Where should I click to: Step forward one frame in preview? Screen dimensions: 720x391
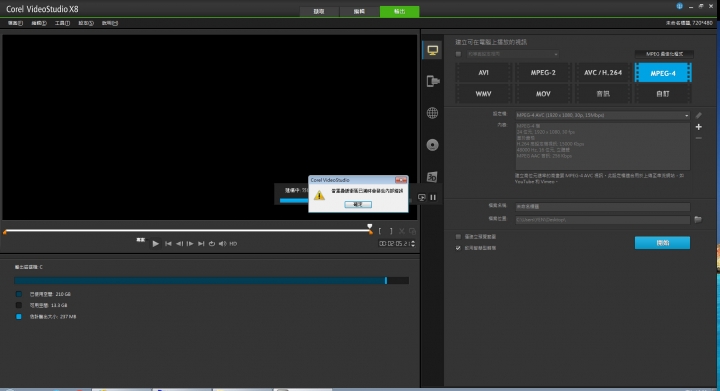click(190, 244)
